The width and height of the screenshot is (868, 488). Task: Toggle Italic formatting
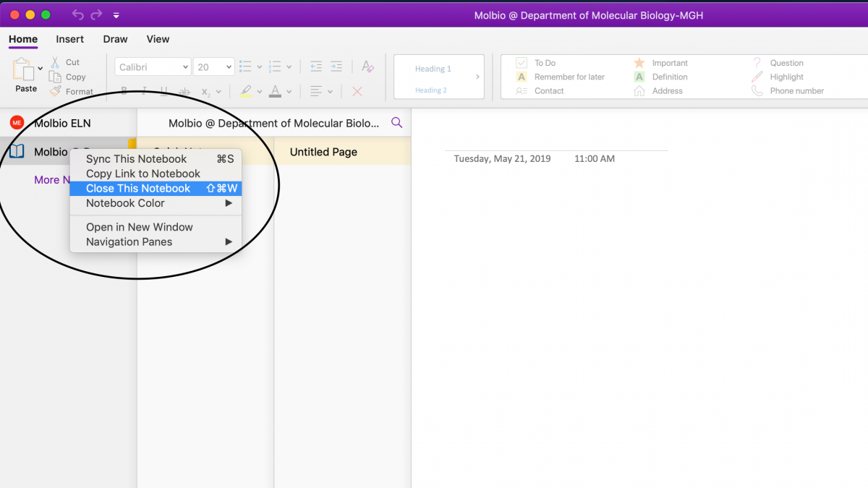coord(145,91)
